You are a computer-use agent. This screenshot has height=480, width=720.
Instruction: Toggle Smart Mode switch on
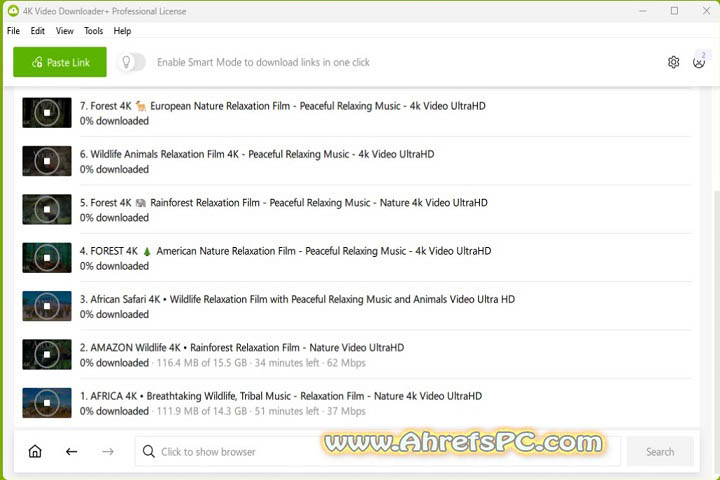click(x=131, y=62)
